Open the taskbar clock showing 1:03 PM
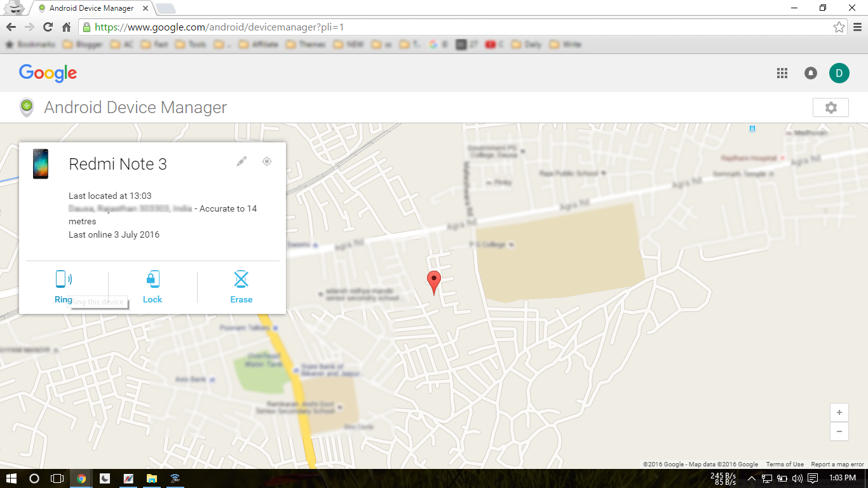The height and width of the screenshot is (488, 868). pyautogui.click(x=843, y=478)
